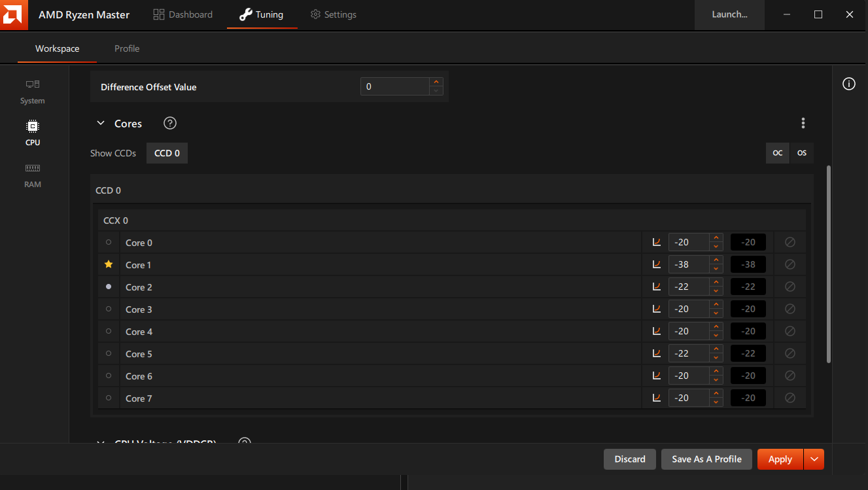This screenshot has height=490, width=868.
Task: Increase Core 0 offset with up arrow
Action: point(716,238)
